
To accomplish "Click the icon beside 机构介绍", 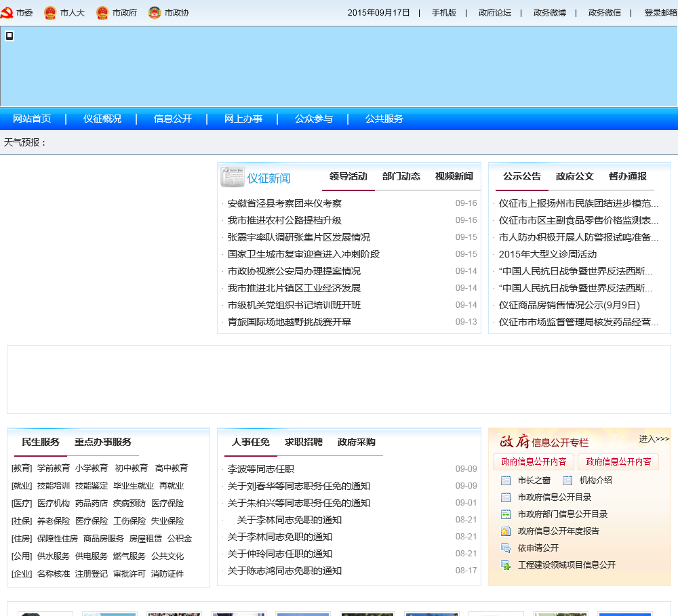I will 567,480.
